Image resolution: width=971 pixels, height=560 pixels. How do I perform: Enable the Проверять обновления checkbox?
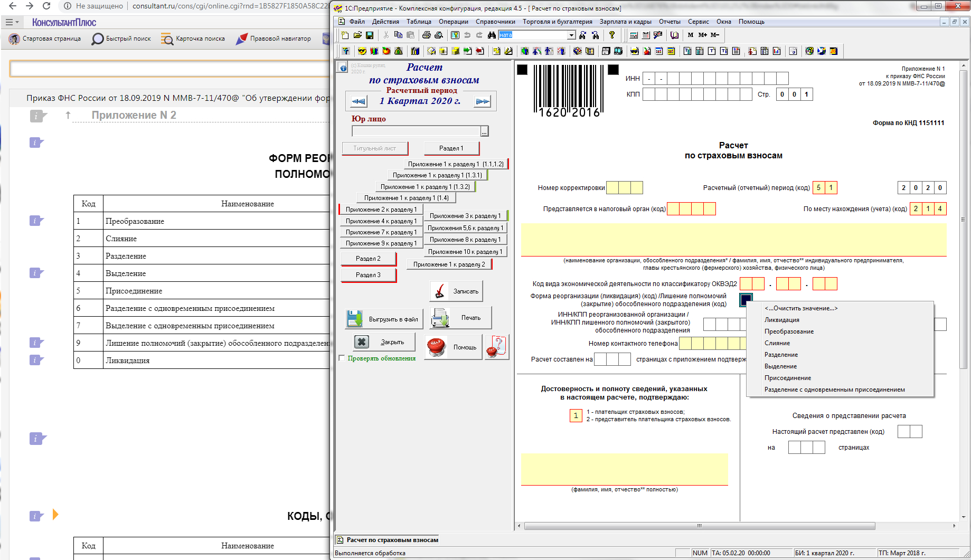[342, 358]
